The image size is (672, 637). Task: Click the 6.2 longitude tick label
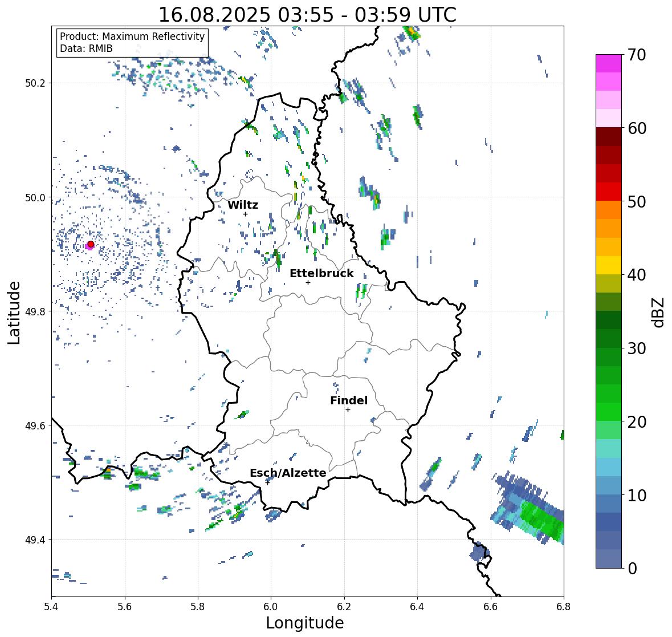click(x=344, y=606)
